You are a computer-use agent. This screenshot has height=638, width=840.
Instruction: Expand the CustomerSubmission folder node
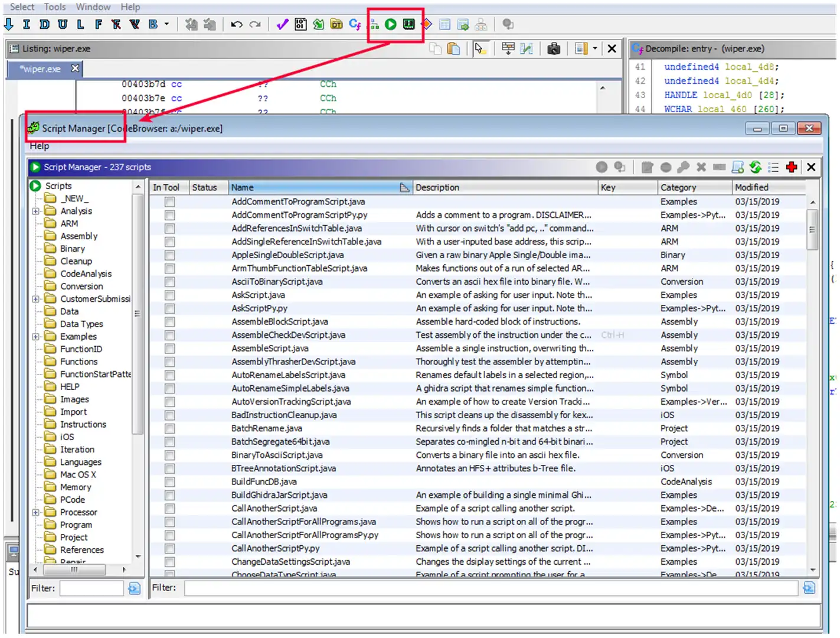pos(36,299)
